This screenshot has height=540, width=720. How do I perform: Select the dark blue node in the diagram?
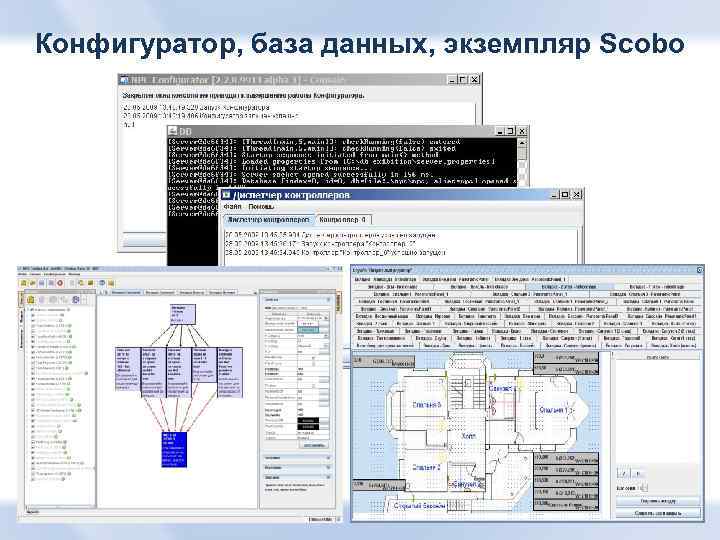point(174,449)
